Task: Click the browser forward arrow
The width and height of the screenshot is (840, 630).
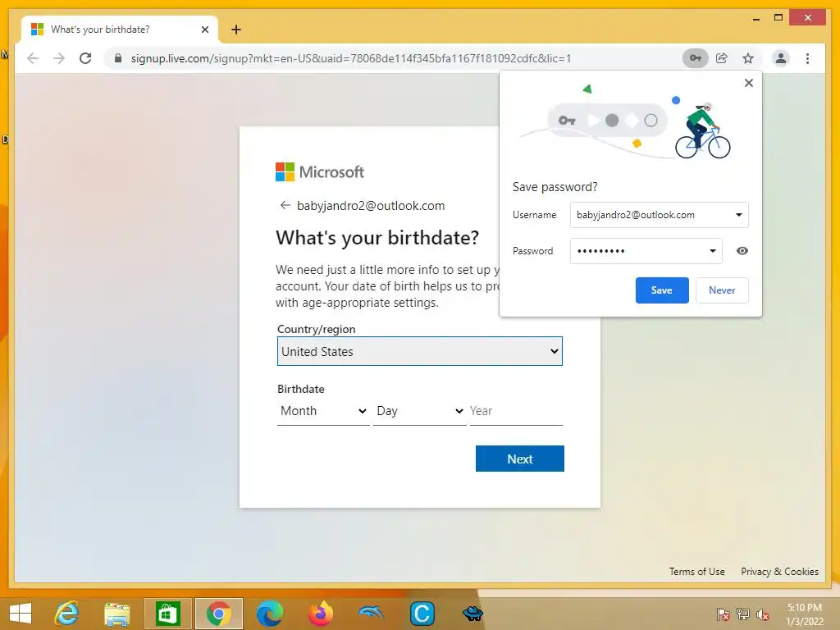Action: point(59,58)
